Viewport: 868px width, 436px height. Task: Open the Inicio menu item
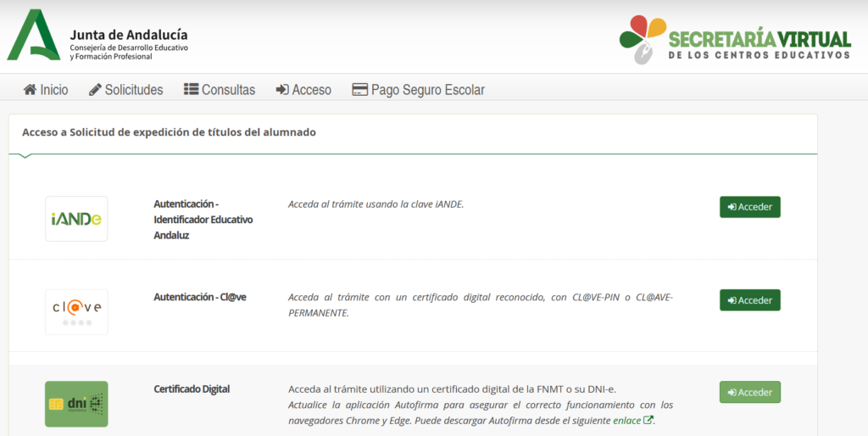(x=46, y=90)
